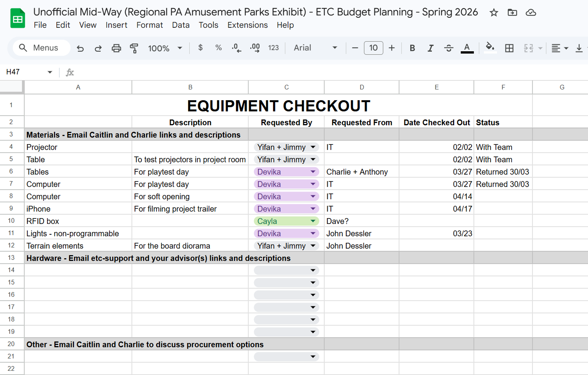Toggle strikethrough formatting

(448, 48)
